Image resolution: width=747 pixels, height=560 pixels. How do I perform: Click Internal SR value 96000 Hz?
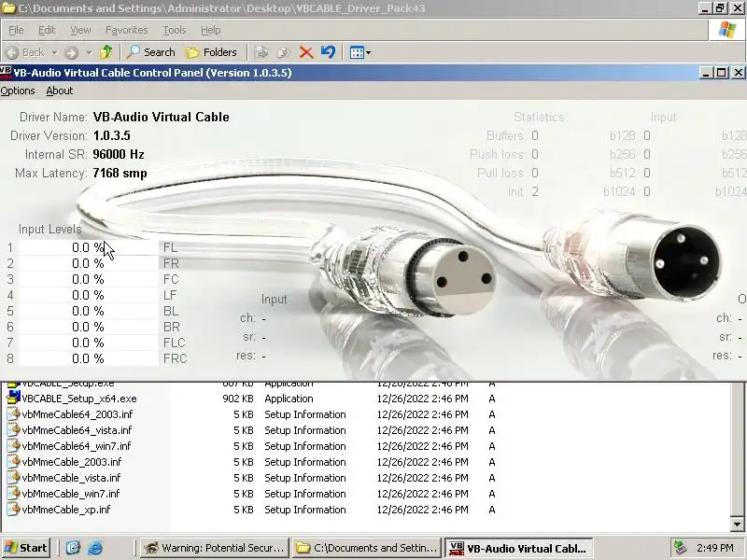[119, 154]
